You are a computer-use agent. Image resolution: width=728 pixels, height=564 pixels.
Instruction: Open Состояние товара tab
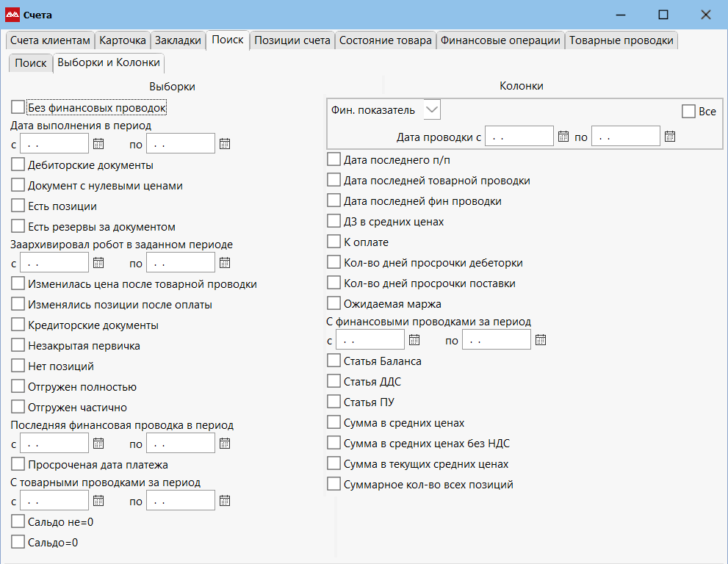386,40
